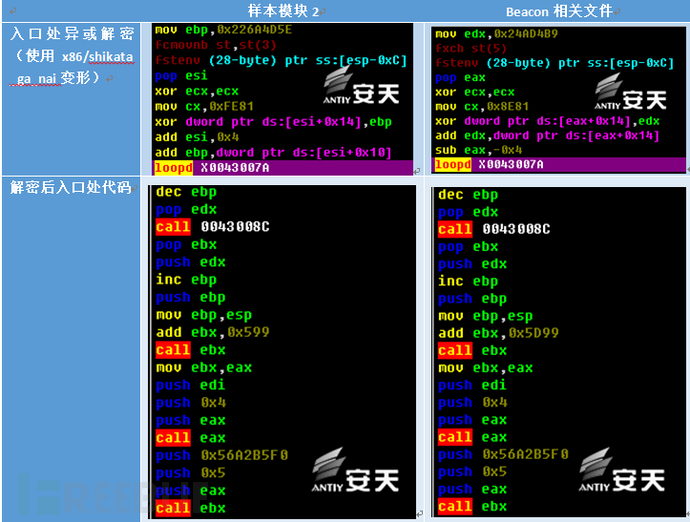This screenshot has height=522, width=690.
Task: Click 'push edi' in Beacon column
Action: tap(472, 385)
